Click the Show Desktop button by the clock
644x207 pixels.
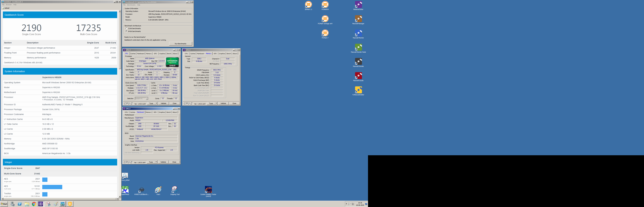[367, 204]
